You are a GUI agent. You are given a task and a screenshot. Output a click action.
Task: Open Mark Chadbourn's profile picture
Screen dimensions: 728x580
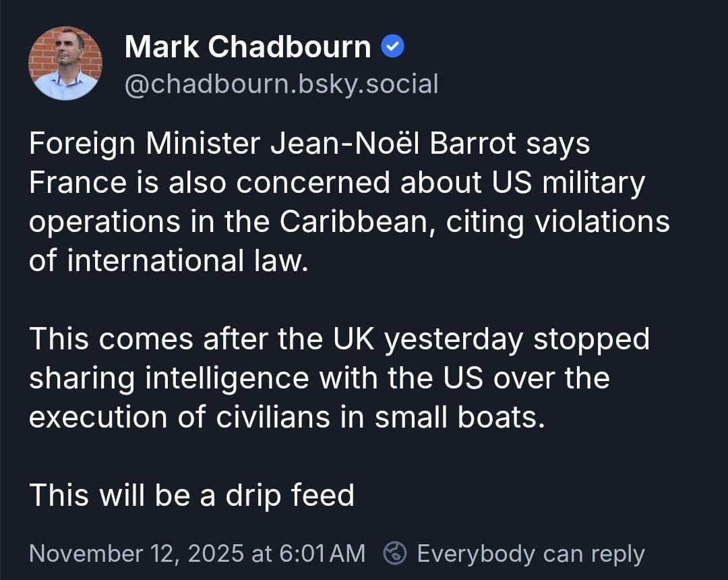(65, 63)
